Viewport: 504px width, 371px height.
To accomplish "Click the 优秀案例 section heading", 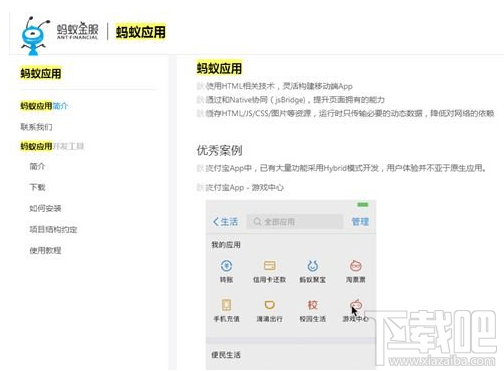I will coord(219,150).
